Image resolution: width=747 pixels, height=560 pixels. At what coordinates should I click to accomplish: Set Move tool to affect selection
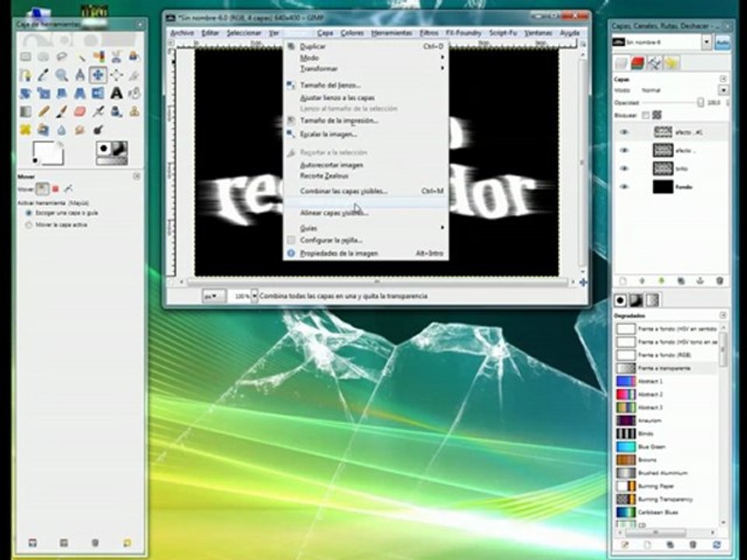[55, 189]
